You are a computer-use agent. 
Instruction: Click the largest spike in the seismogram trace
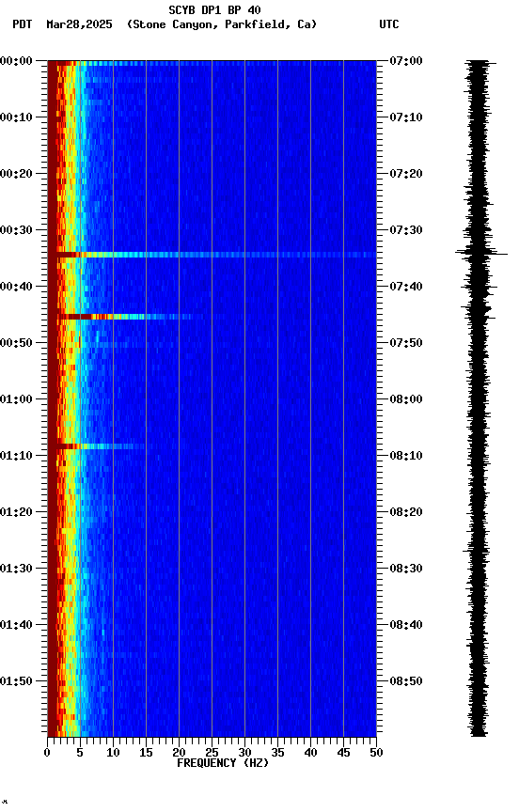point(481,253)
